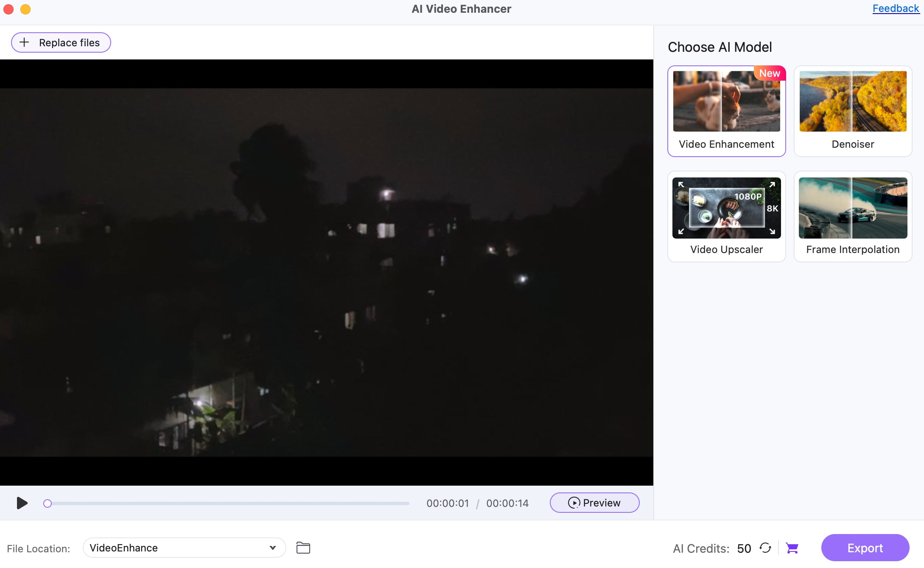Click the play button icon

(x=22, y=503)
